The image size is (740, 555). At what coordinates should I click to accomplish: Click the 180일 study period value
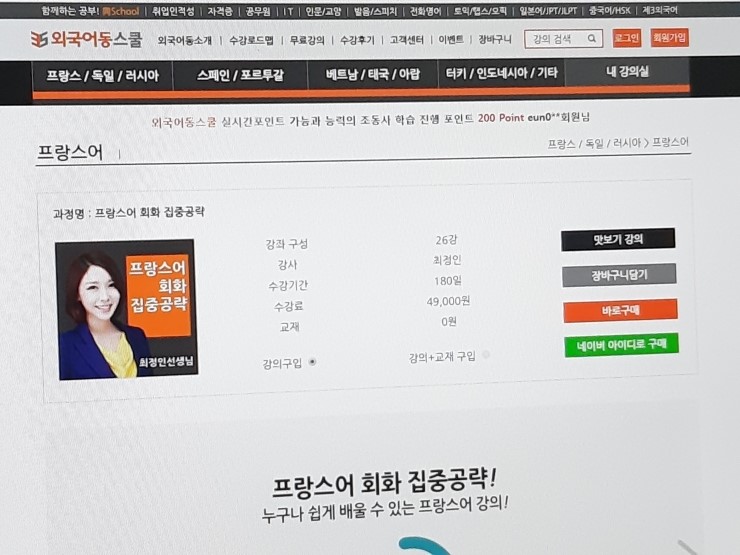(447, 281)
